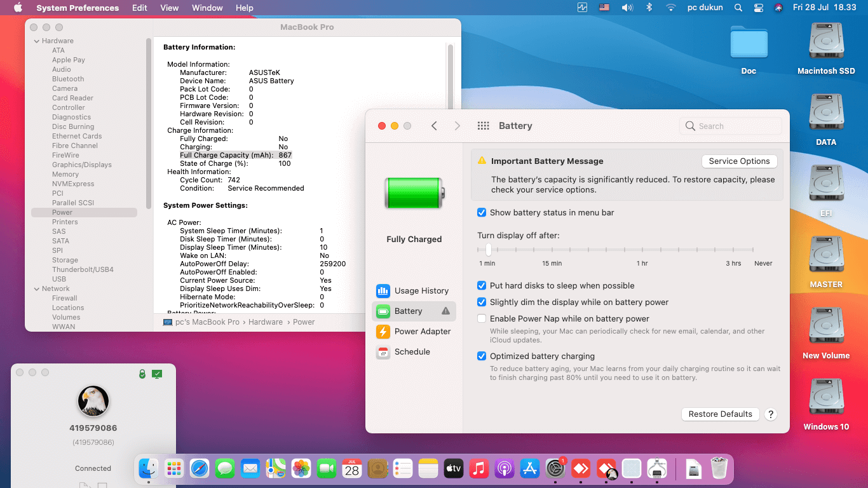Click Turn display off after slider
Screen dimensions: 868x488
(615, 250)
